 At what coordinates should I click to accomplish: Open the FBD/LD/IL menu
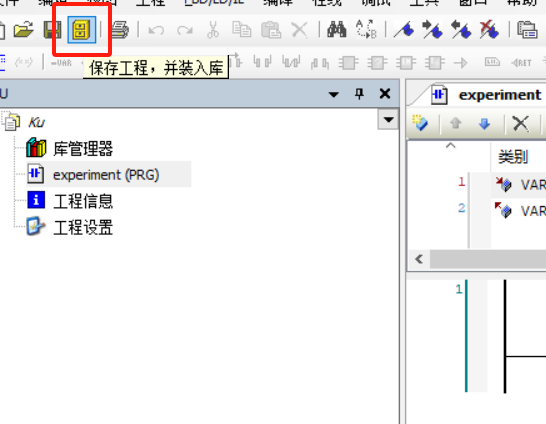click(x=214, y=3)
